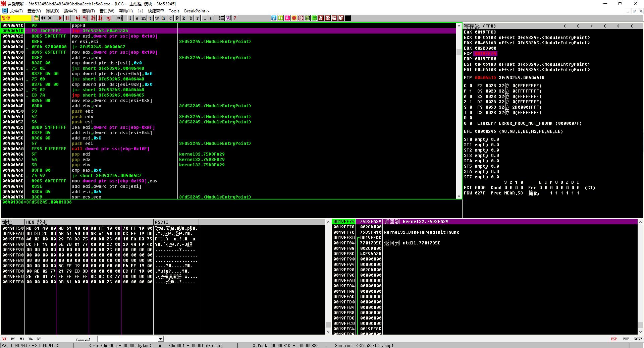This screenshot has width=644, height=348.
Task: Restart program with rewind icon
Action: click(43, 18)
